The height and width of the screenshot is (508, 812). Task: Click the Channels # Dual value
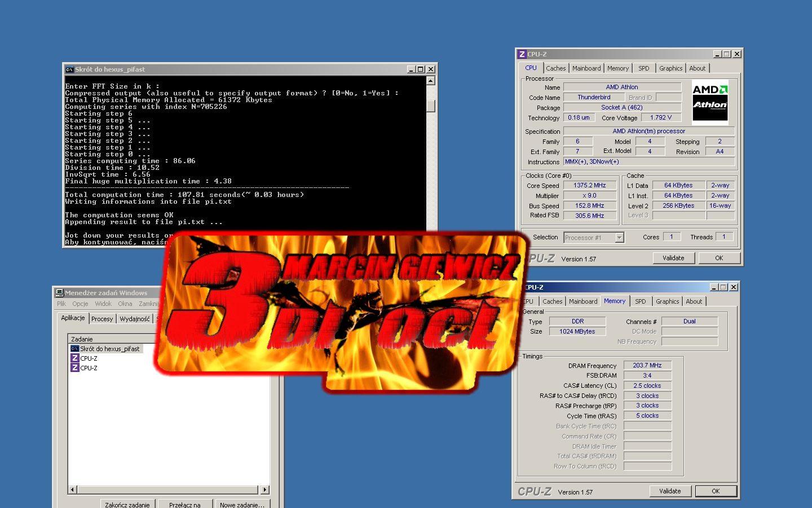tap(690, 321)
